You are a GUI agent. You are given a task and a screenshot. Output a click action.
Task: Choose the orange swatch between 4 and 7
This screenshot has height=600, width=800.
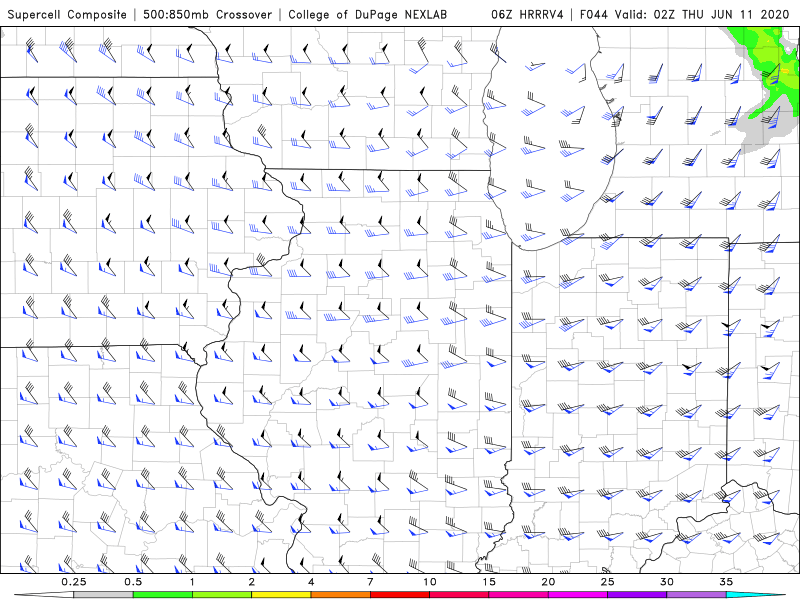340,595
